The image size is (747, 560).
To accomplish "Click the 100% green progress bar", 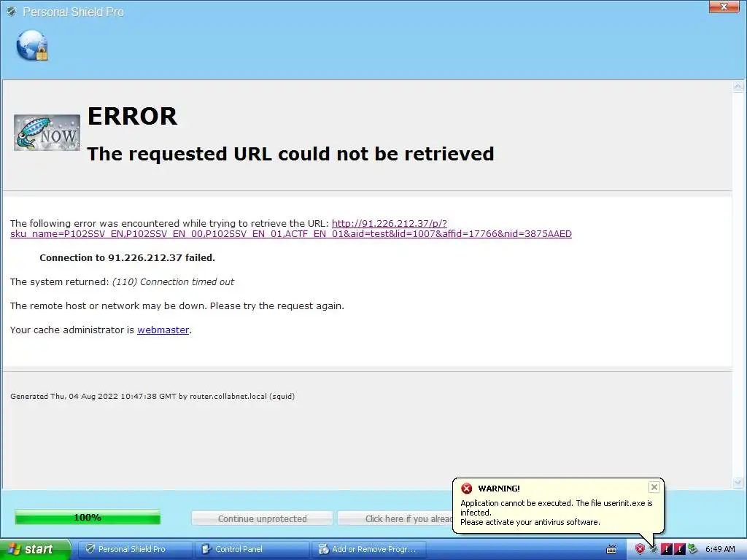I will (88, 517).
